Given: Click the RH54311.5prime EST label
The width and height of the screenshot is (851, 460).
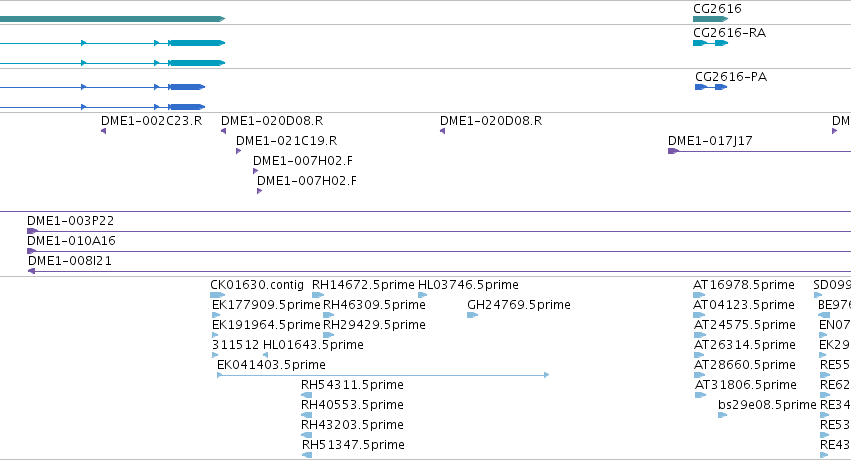Looking at the screenshot, I should click(352, 385).
